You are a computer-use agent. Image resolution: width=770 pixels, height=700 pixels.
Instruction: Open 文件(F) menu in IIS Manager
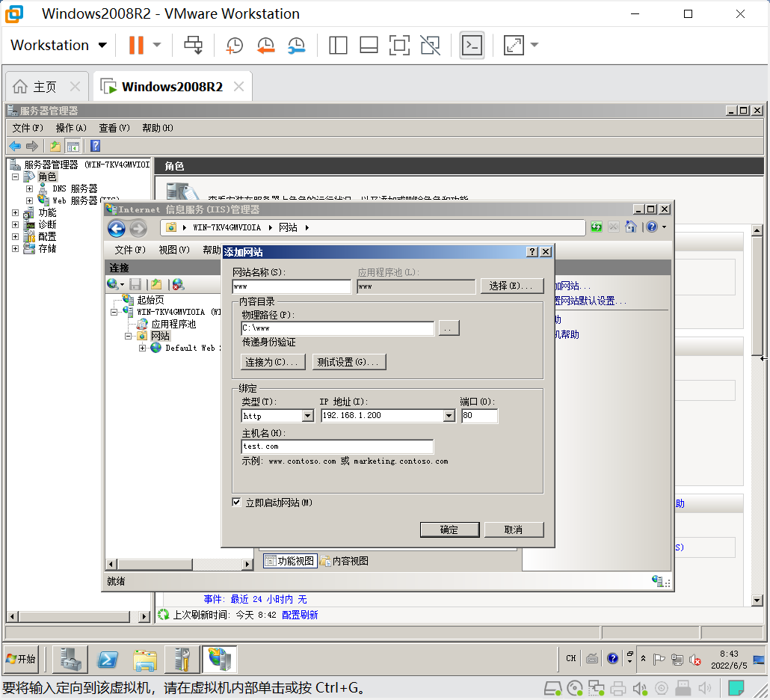(x=129, y=250)
